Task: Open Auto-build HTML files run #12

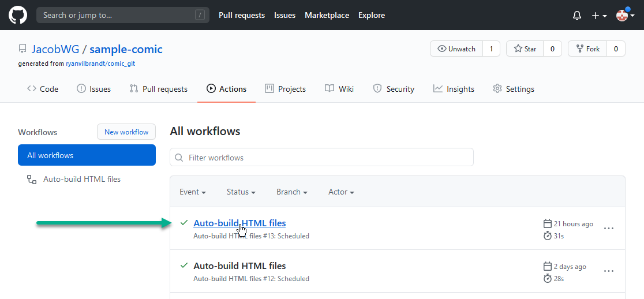Action: 239,266
